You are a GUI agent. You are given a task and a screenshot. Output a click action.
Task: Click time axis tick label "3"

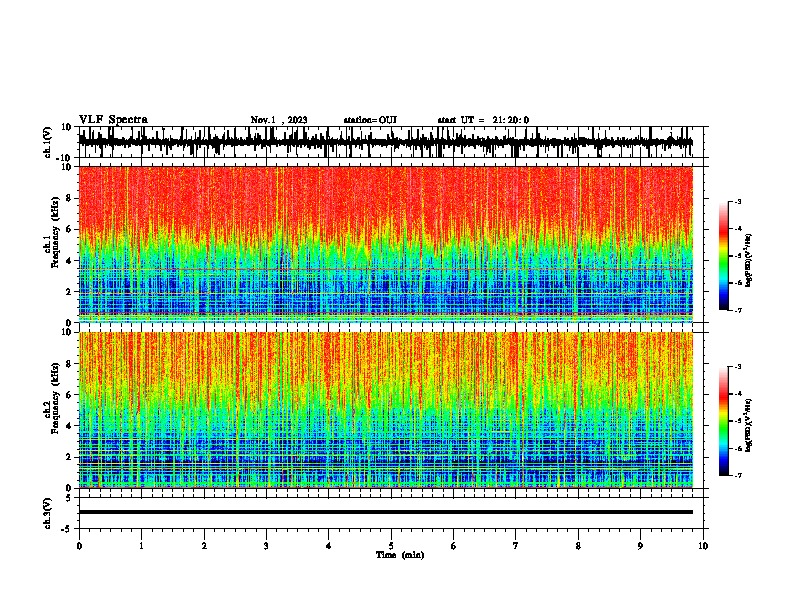pyautogui.click(x=266, y=546)
